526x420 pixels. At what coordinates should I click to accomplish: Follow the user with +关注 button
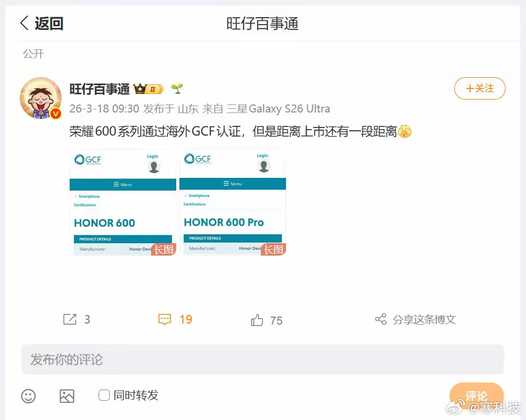480,88
